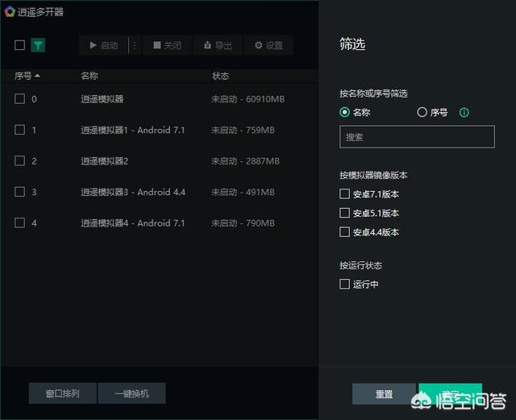Image resolution: width=516 pixels, height=420 pixels.
Task: Select the 名称 radio button
Action: point(345,113)
